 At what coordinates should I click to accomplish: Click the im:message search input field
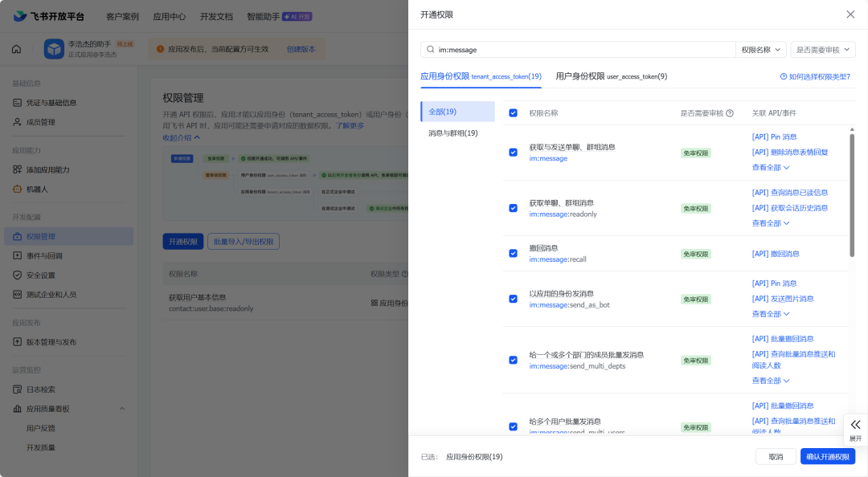point(563,49)
